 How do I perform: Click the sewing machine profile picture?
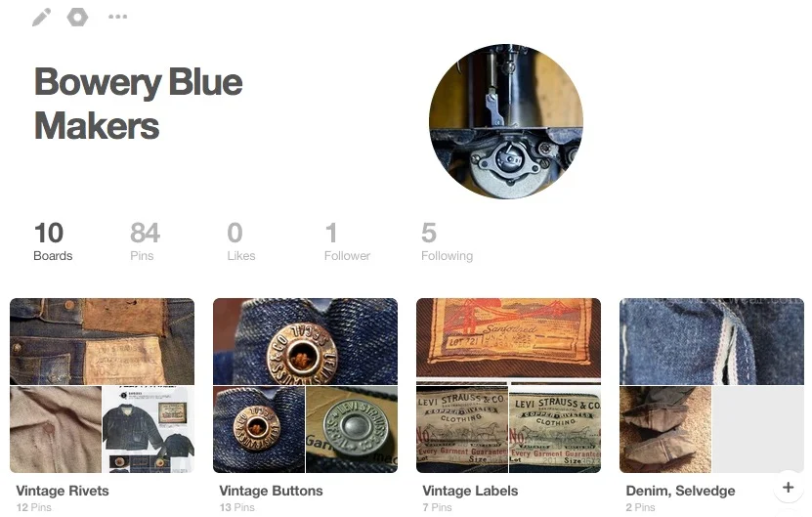(506, 121)
